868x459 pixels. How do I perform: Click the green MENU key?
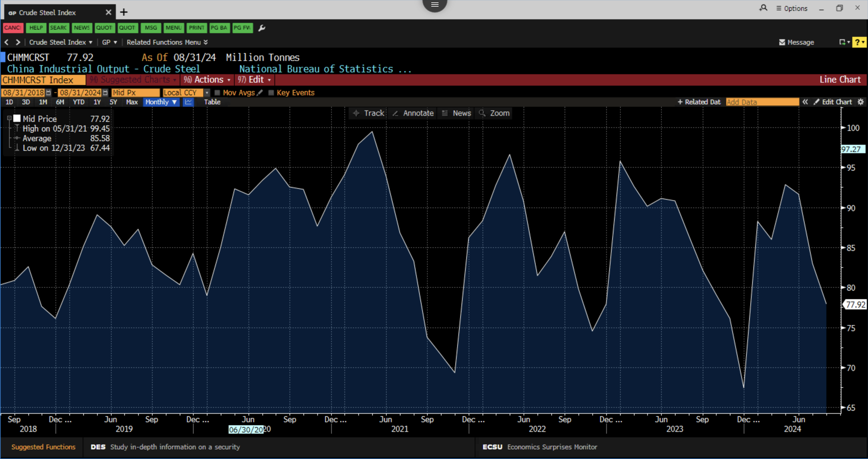[173, 28]
